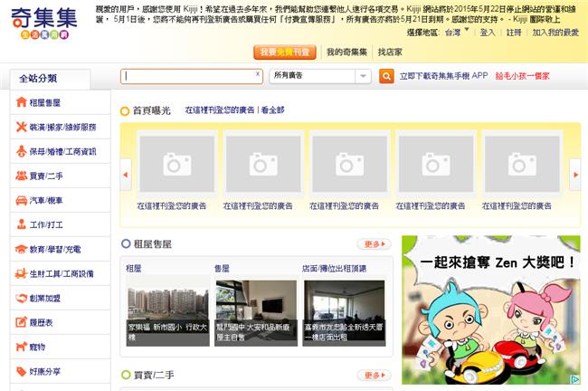Screen dimensions: 588x391
Task: Click the 店面/攤位出租頂讓 subcategory heading
Action: pyautogui.click(x=334, y=268)
